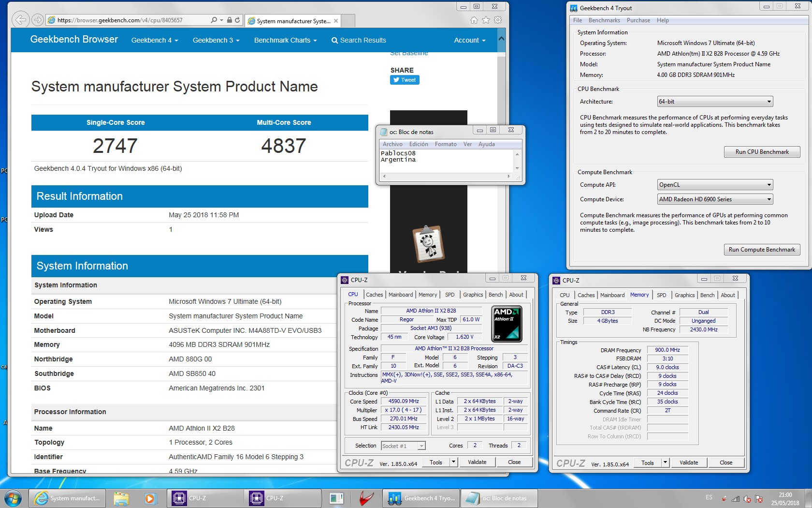This screenshot has height=508, width=812.
Task: Open Windows Media Player from the taskbar
Action: 150,498
